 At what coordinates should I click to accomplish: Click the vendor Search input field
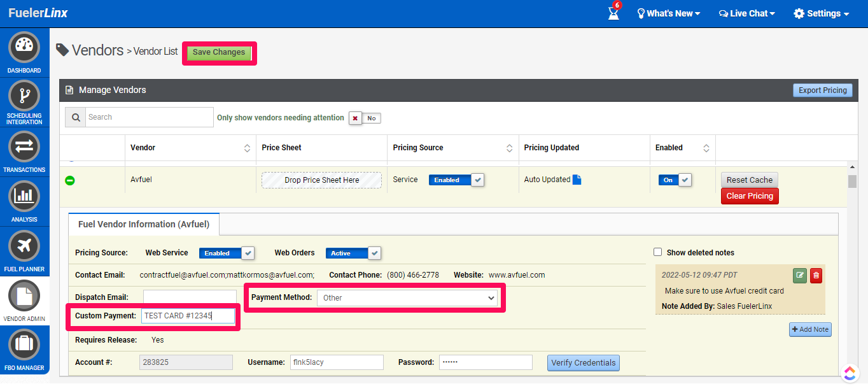tap(150, 117)
